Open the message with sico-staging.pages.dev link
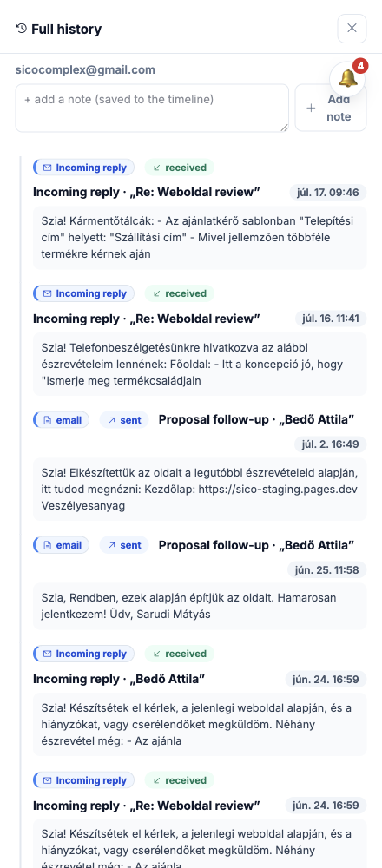The width and height of the screenshot is (382, 868). click(200, 490)
